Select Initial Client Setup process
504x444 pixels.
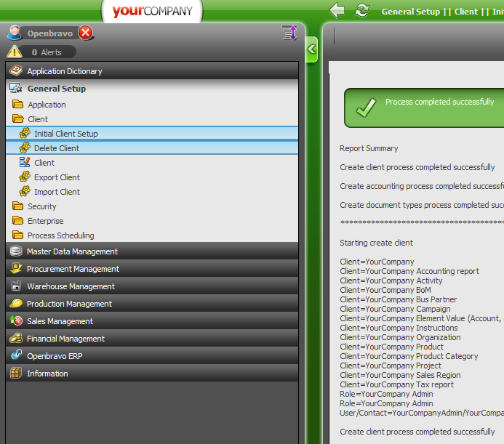pyautogui.click(x=152, y=133)
